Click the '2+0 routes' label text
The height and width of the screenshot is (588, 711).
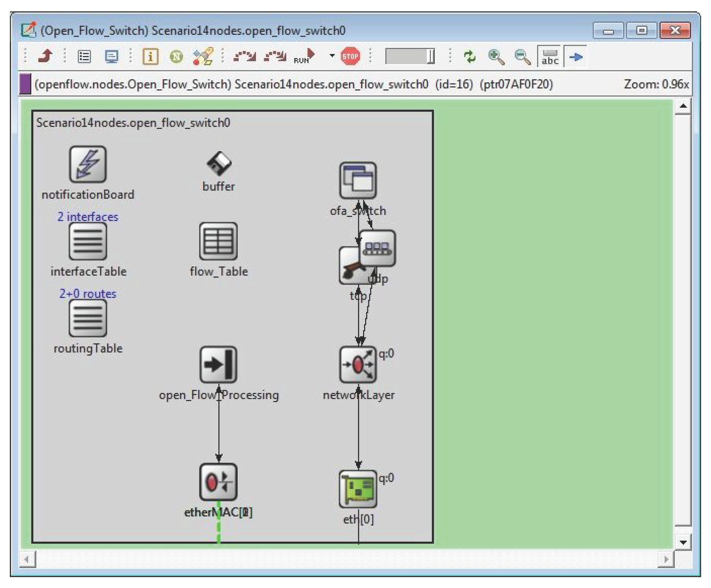coord(88,294)
